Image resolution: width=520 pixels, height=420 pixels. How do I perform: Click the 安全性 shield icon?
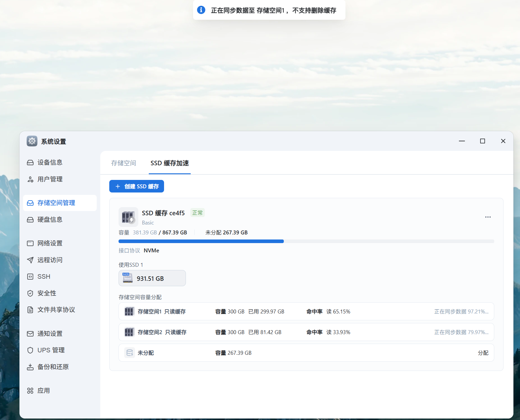point(30,293)
